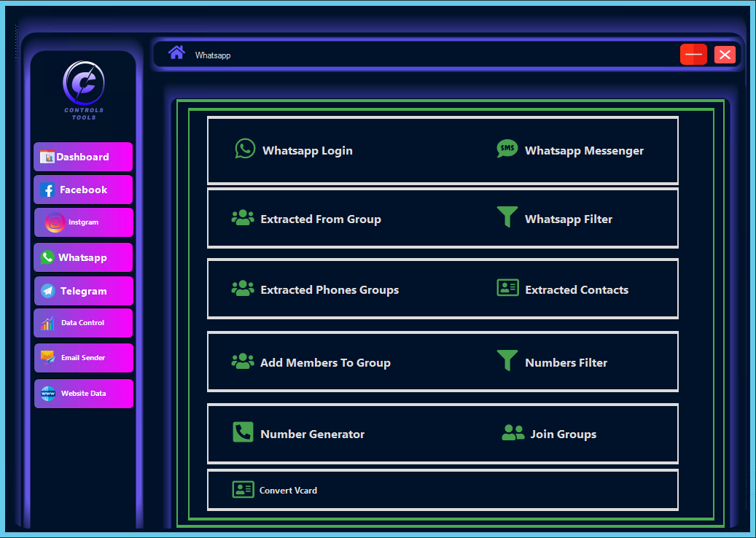756x538 pixels.
Task: Click the home icon in the top bar
Action: pyautogui.click(x=176, y=52)
